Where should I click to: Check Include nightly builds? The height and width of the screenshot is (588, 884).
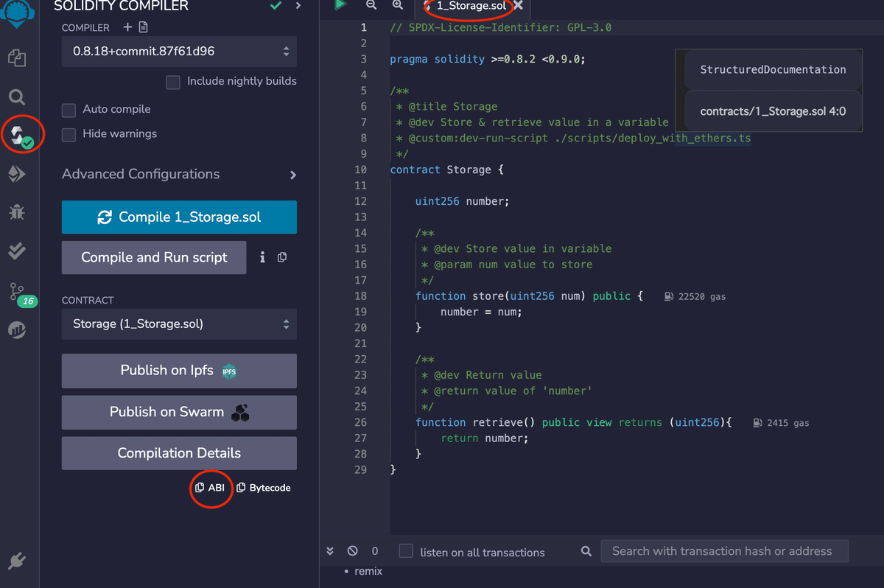(173, 82)
